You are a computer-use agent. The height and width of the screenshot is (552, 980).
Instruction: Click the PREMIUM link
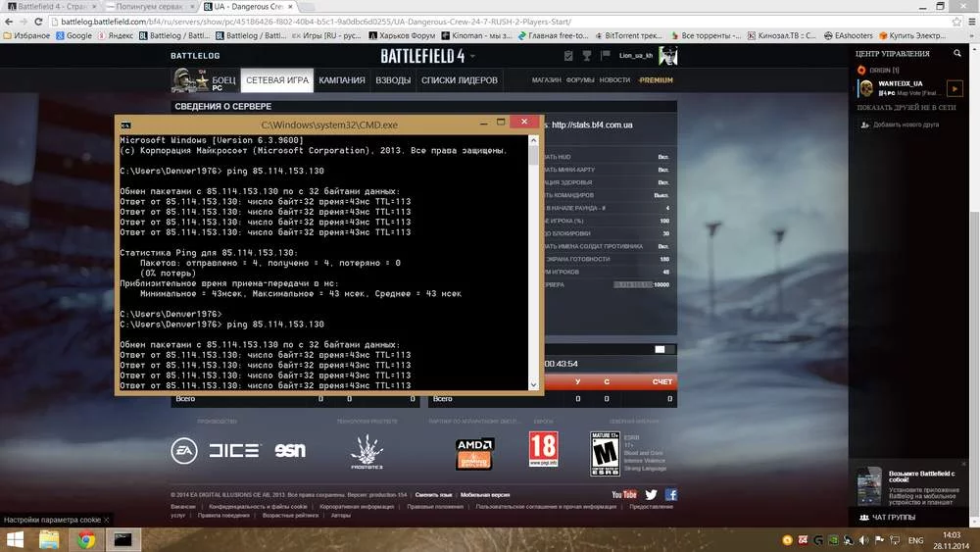click(x=656, y=80)
